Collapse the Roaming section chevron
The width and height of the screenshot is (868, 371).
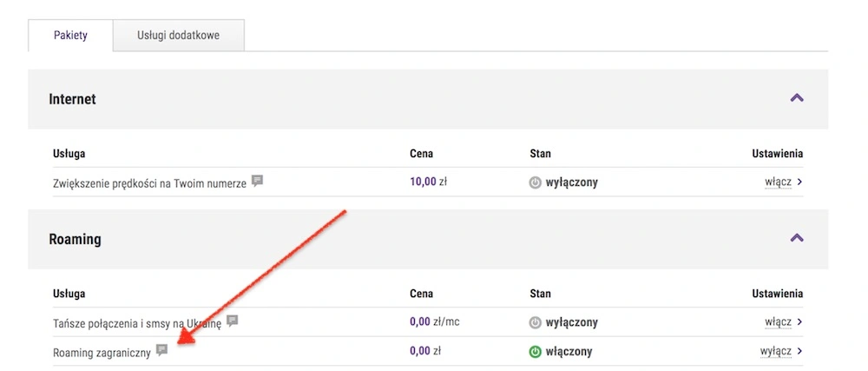tap(797, 238)
